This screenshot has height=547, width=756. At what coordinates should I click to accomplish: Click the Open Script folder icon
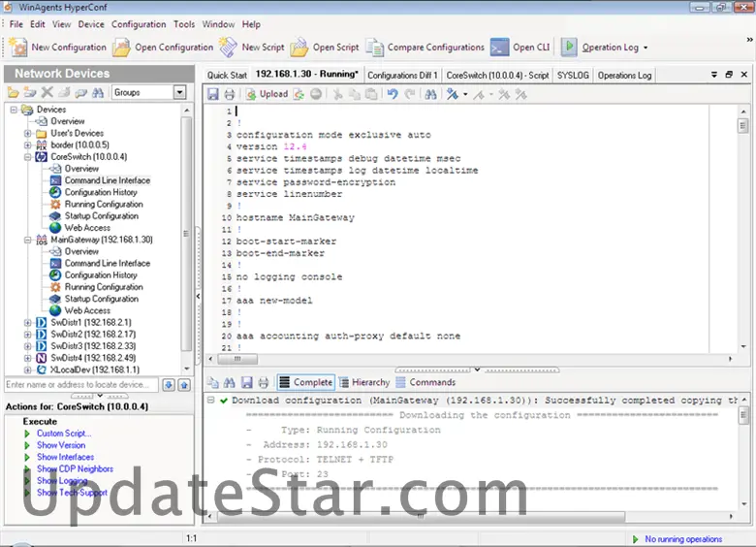pos(299,48)
